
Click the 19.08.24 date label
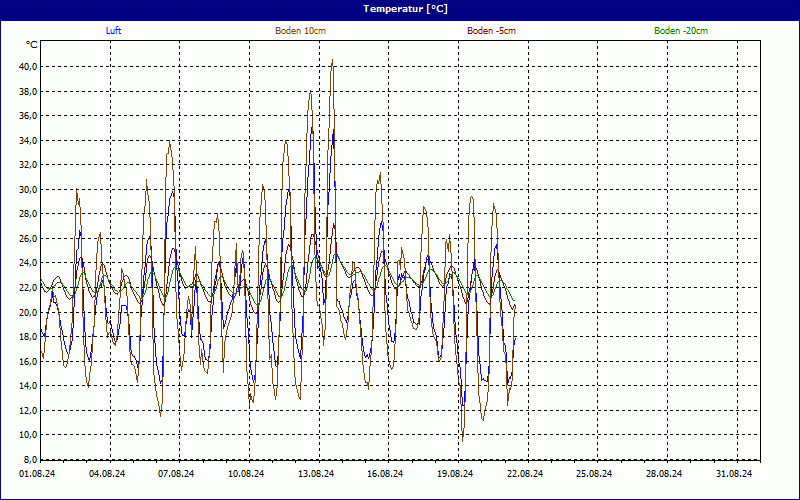(x=455, y=474)
